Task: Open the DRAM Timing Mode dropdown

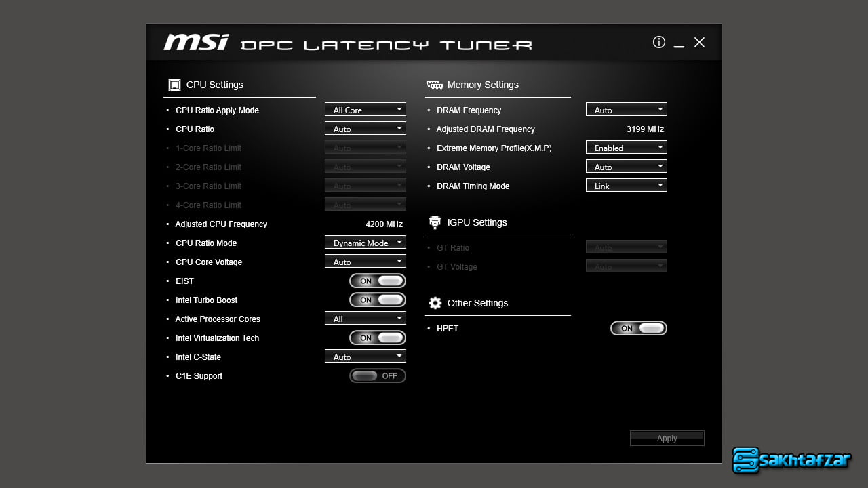Action: pyautogui.click(x=626, y=186)
